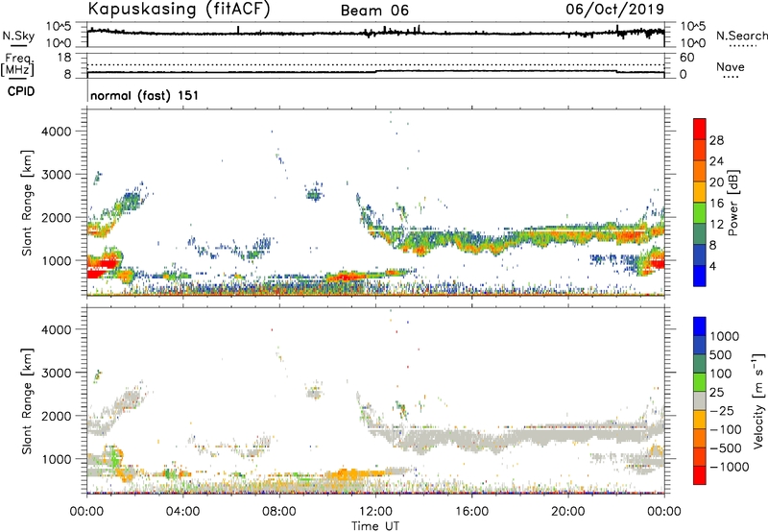Click the 1000 tick on velocity panel axis

57,459
